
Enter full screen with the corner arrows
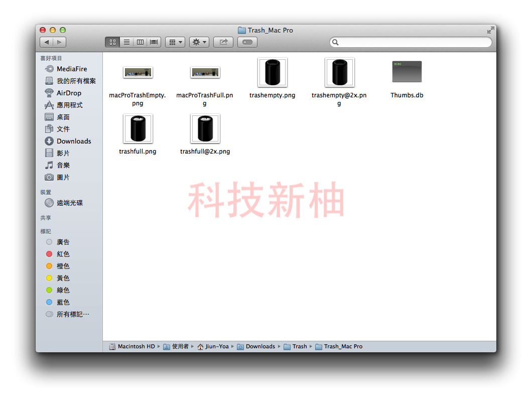click(x=490, y=30)
